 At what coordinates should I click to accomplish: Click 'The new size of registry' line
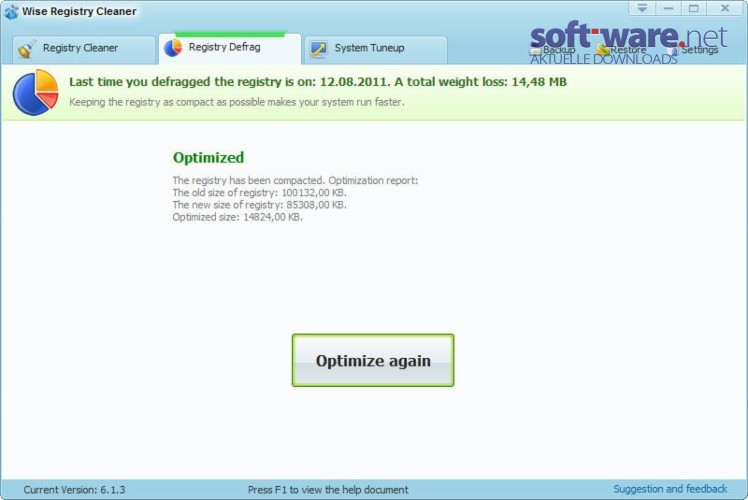click(260, 205)
